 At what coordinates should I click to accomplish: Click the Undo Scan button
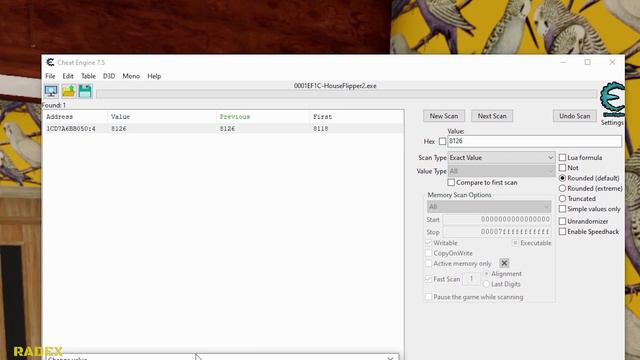pyautogui.click(x=574, y=116)
